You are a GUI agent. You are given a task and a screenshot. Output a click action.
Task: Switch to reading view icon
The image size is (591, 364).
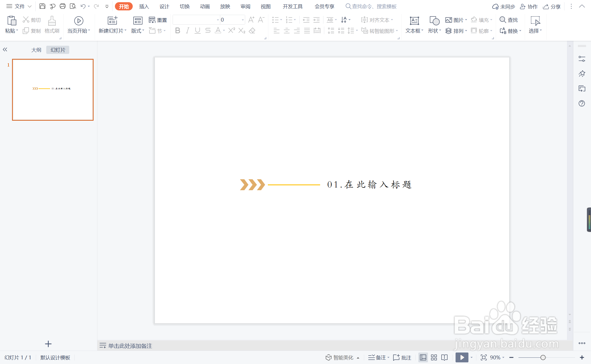[444, 357]
